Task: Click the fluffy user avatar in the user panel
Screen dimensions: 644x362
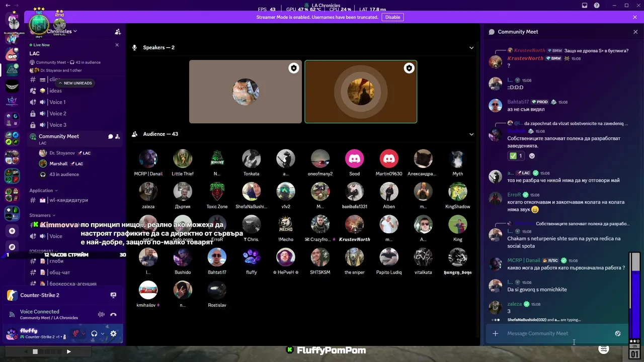Action: 12,333
